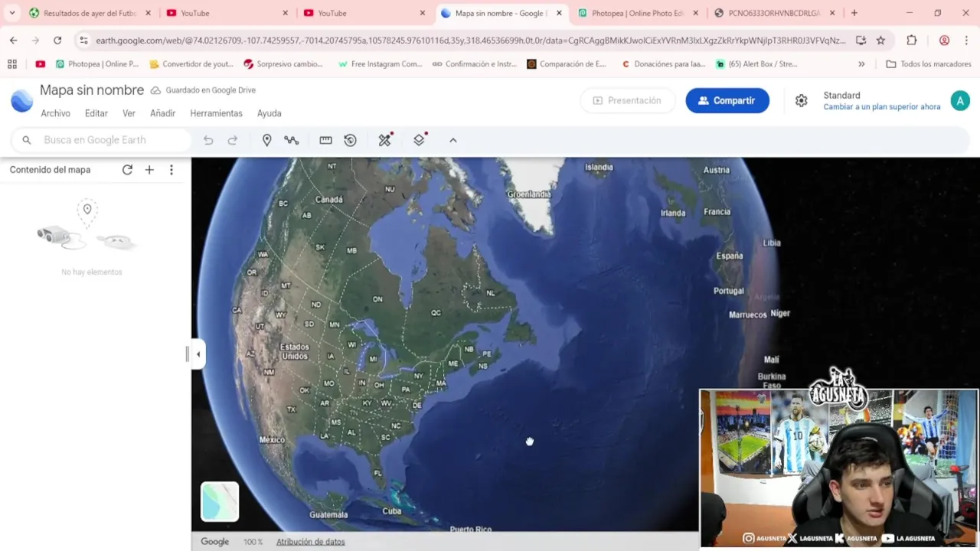Open the Free Instagram Com... bookmark
980x551 pixels.
pyautogui.click(x=380, y=64)
